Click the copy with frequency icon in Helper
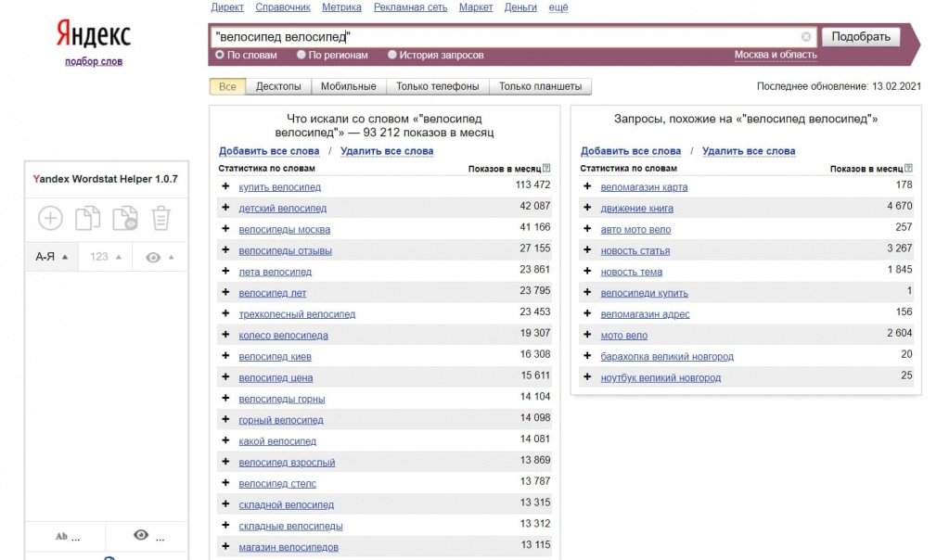This screenshot has height=560, width=949. pyautogui.click(x=124, y=218)
